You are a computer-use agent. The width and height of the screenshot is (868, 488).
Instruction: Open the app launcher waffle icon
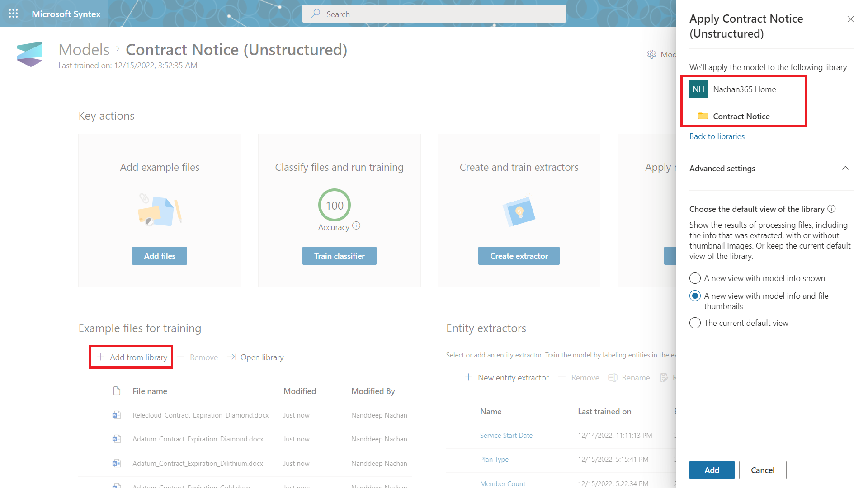(x=14, y=14)
